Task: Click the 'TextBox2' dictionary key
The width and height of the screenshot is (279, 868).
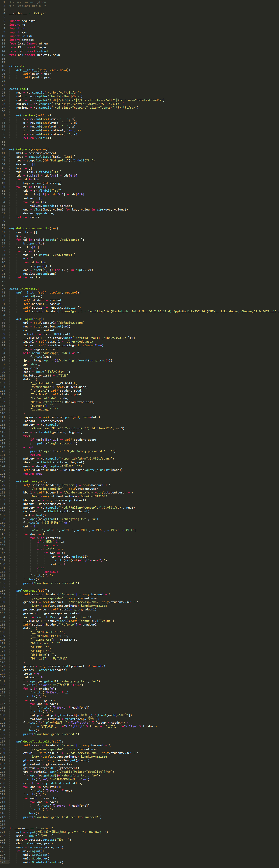Action: coord(39,394)
